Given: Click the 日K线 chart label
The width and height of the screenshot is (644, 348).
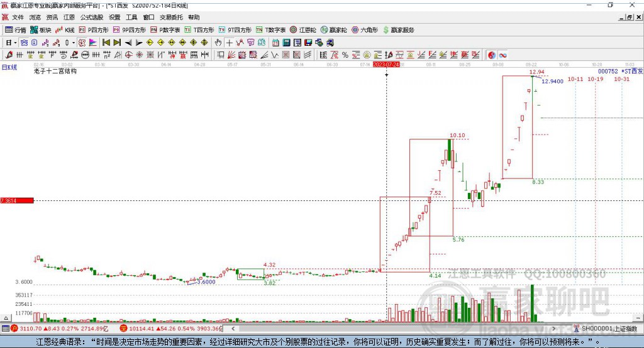Looking at the screenshot, I should tap(9, 67).
